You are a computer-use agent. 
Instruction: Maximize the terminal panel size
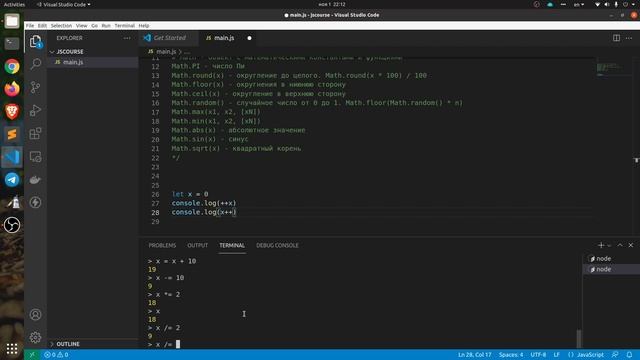(x=620, y=245)
